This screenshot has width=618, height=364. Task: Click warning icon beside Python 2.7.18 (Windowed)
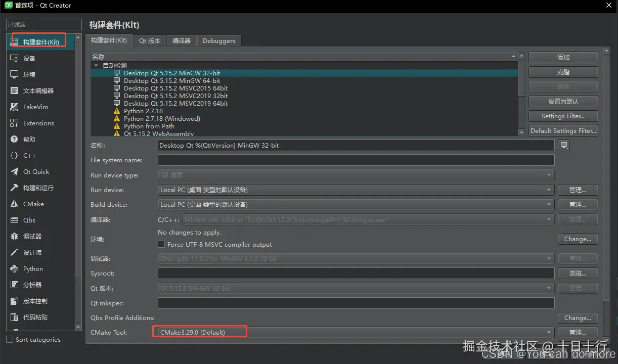[x=117, y=118]
